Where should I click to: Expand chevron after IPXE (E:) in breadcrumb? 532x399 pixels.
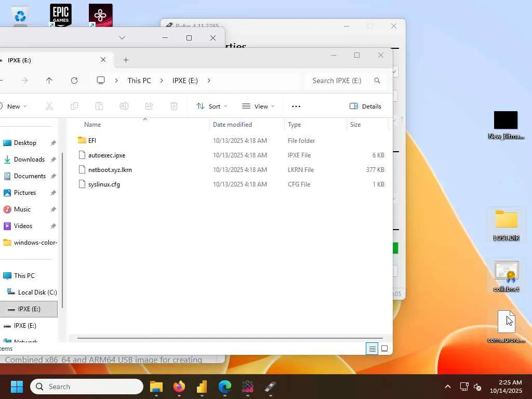tap(209, 81)
